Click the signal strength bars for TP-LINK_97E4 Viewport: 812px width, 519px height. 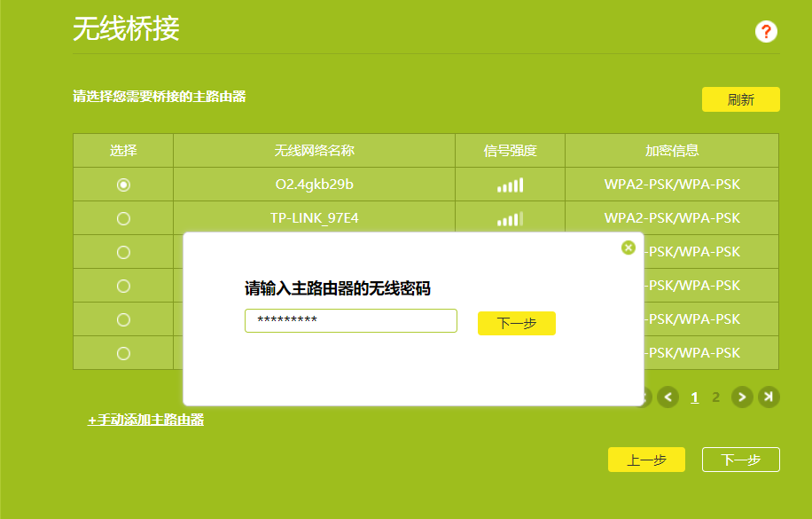(x=510, y=217)
